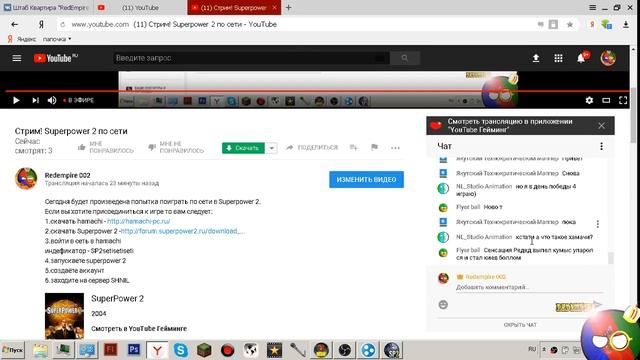Open the chat emoji picker
Image resolution: width=640 pixels, height=360 pixels.
pyautogui.click(x=443, y=304)
